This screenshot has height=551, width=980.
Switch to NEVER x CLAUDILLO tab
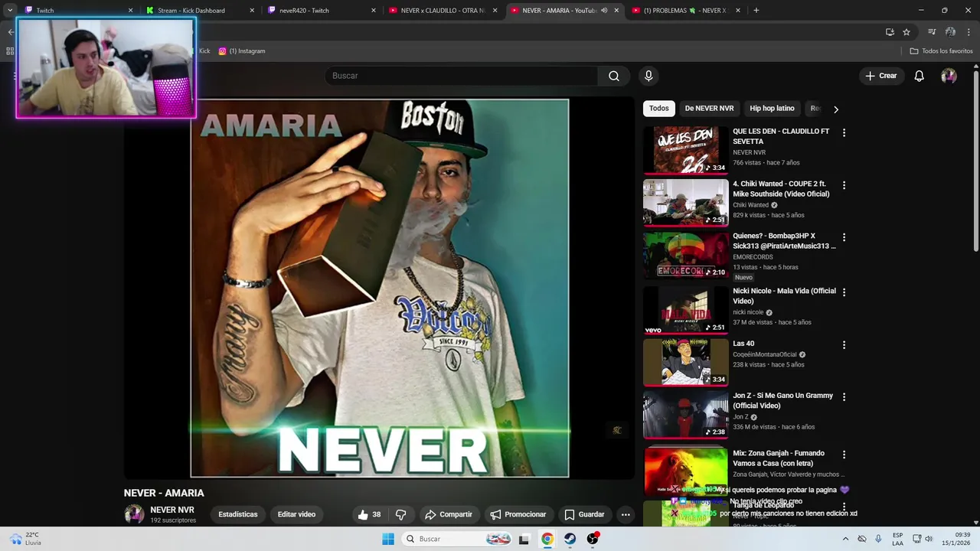pos(443,11)
